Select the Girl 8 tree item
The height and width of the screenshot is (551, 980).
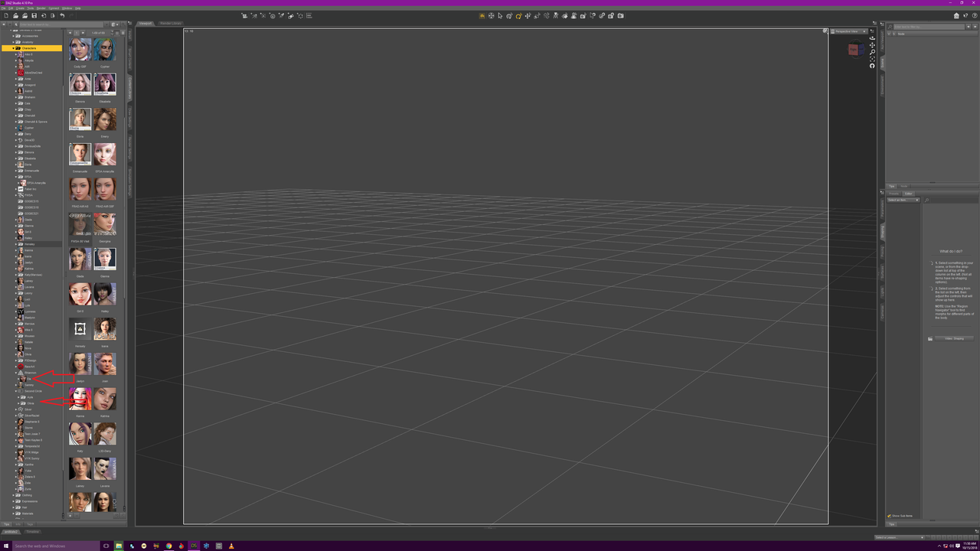point(28,232)
